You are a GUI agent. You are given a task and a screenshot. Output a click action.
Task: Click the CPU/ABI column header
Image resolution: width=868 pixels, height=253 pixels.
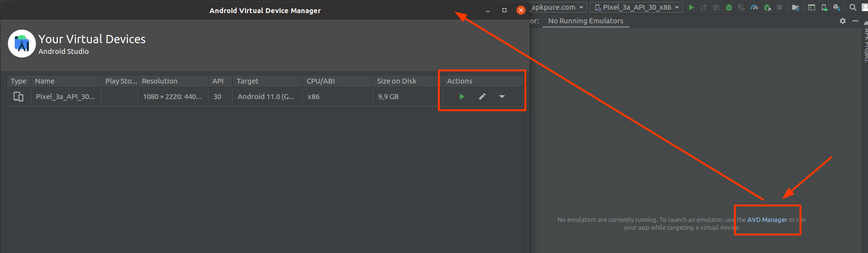[x=338, y=81]
